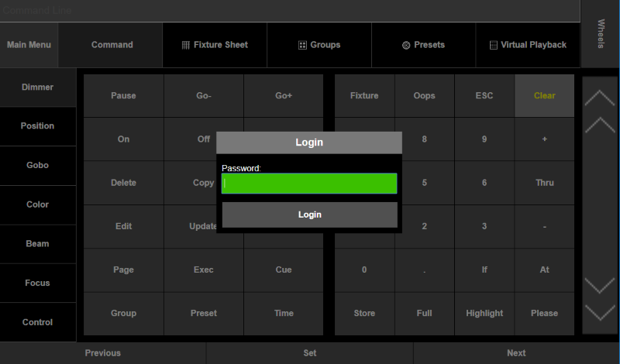This screenshot has height=364, width=620.
Task: Open the vertical Wheels panel
Action: click(x=600, y=34)
